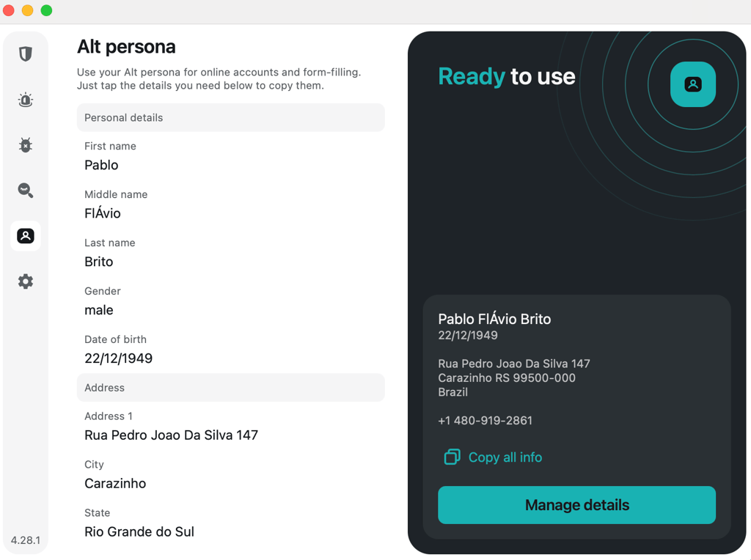Open Manage details button
Viewport: 751px width, 560px height.
(576, 505)
